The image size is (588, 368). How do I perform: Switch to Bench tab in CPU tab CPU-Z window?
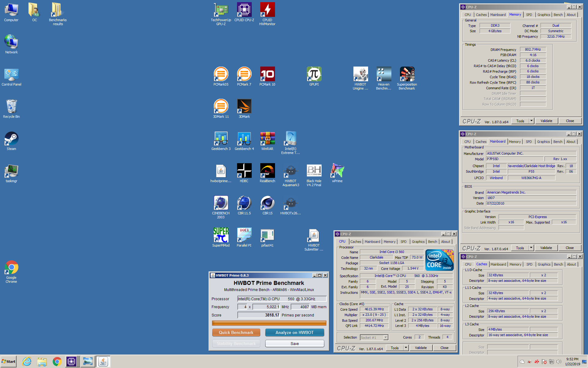pos(432,242)
